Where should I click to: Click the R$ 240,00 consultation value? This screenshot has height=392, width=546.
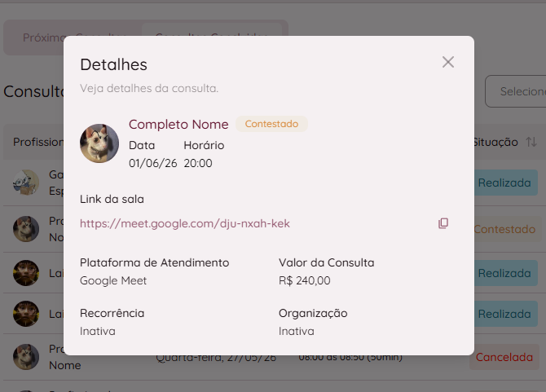304,280
